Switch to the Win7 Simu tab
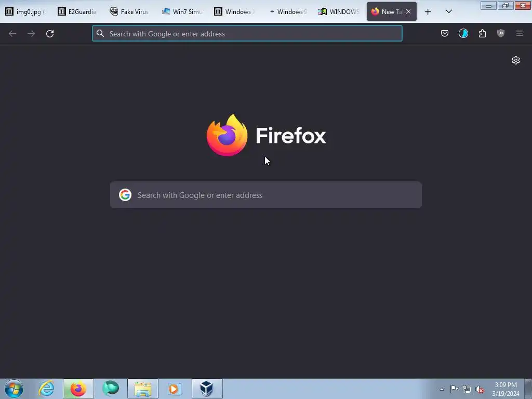Viewport: 532px width, 399px height. (182, 11)
